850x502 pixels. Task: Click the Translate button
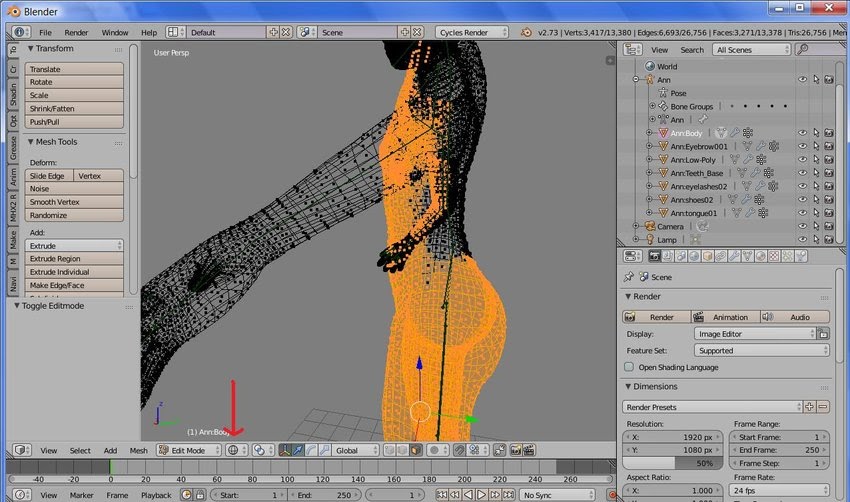(74, 69)
